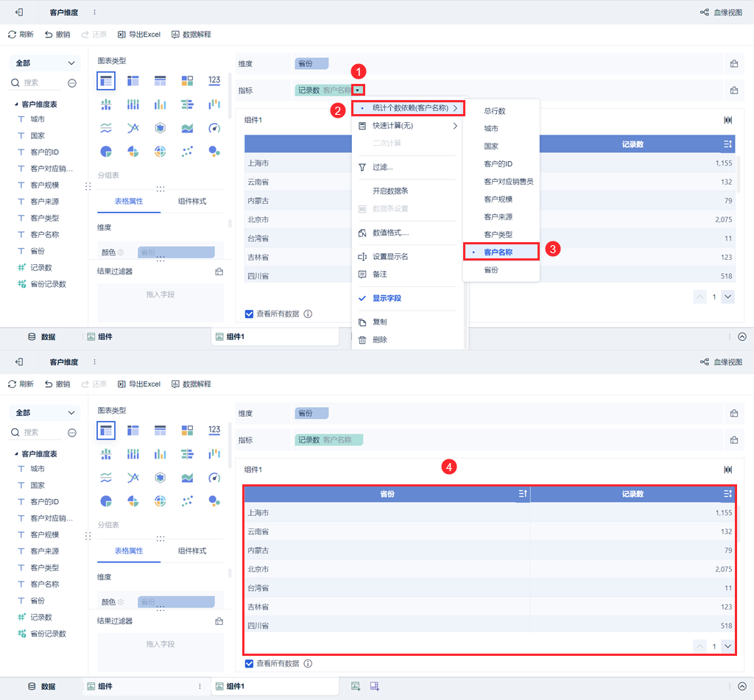The width and height of the screenshot is (754, 700).
Task: Click the copy icon beside 复制
Action: coord(362,322)
